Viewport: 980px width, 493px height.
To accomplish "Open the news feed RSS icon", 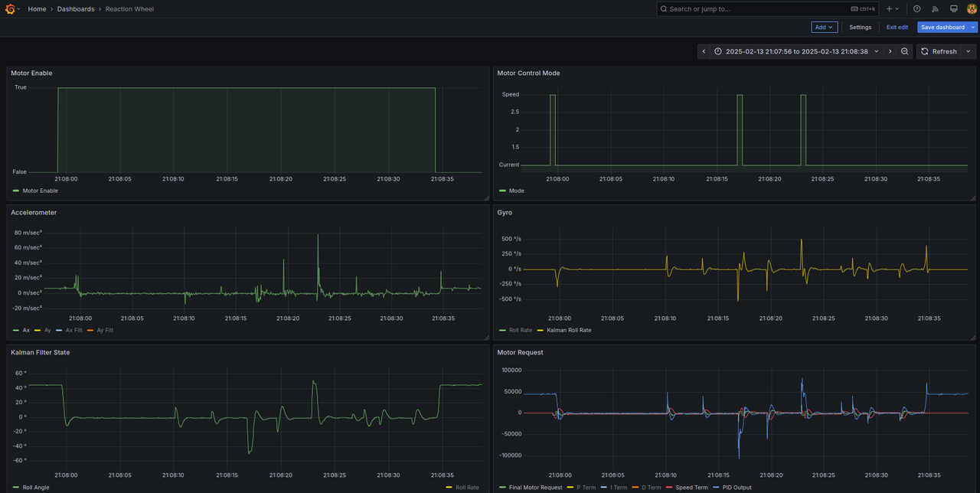I will pyautogui.click(x=935, y=9).
